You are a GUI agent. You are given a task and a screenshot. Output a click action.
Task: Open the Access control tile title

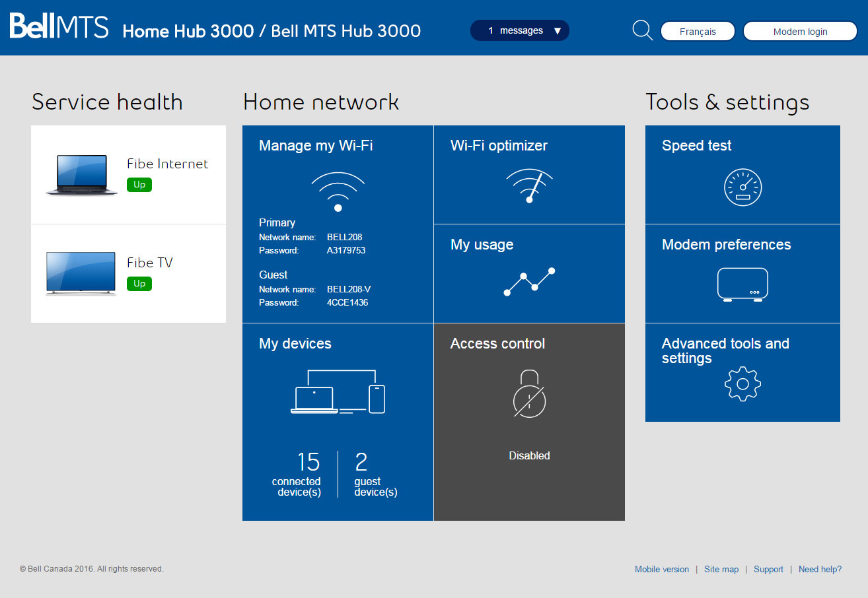tap(497, 344)
